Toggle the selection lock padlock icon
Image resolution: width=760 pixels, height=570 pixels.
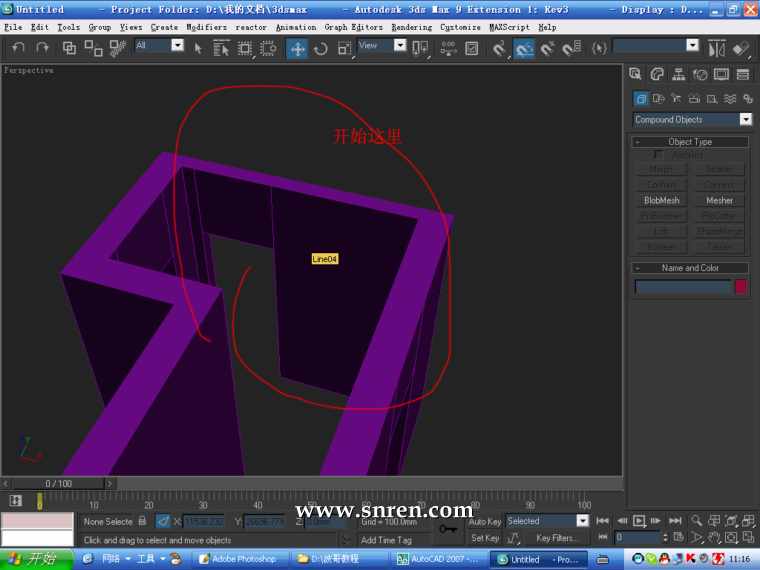[x=142, y=521]
